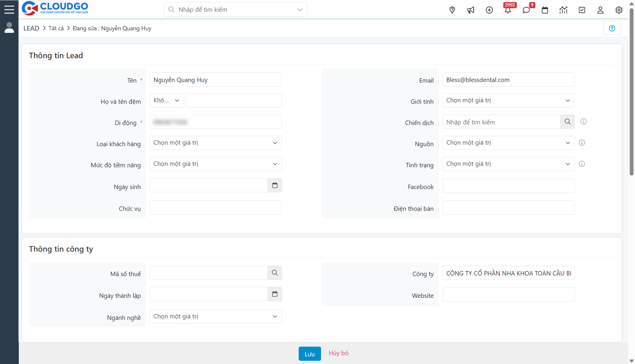Open the notifications bell
The width and height of the screenshot is (635, 364).
pos(508,10)
